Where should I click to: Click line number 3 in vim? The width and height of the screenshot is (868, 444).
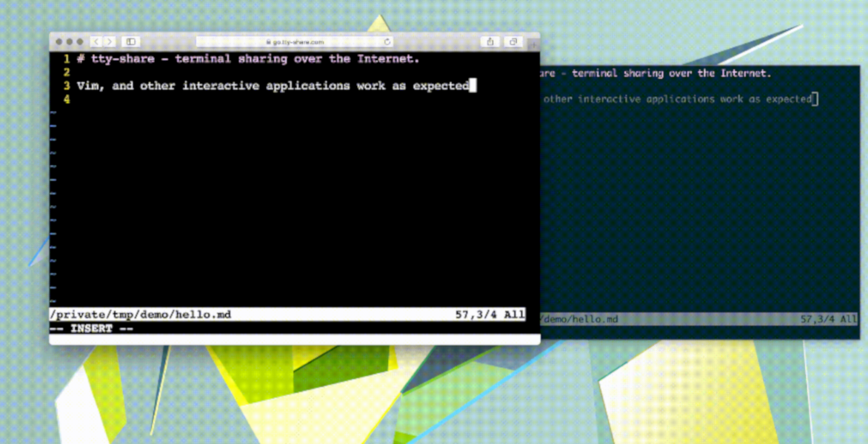point(66,85)
